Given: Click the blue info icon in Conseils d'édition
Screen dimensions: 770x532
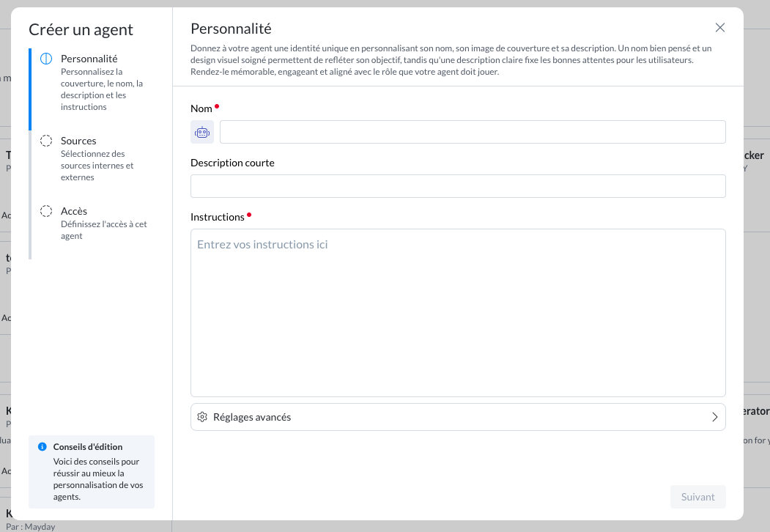Looking at the screenshot, I should (42, 447).
